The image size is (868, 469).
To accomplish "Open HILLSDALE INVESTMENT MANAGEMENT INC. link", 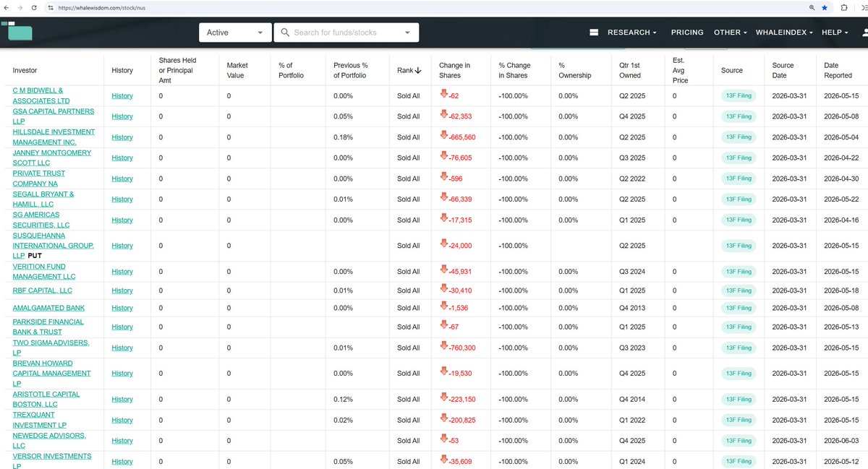I will tap(54, 137).
